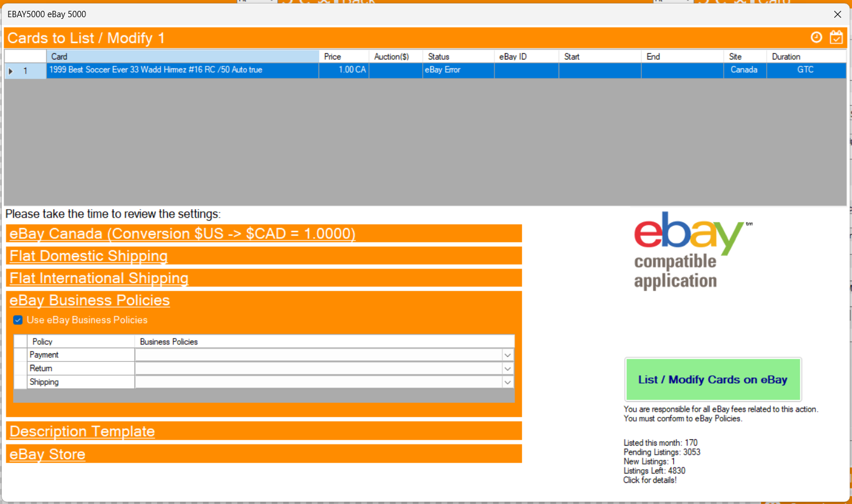Image resolution: width=852 pixels, height=504 pixels.
Task: Open the Shipping policy dropdown
Action: tap(508, 382)
